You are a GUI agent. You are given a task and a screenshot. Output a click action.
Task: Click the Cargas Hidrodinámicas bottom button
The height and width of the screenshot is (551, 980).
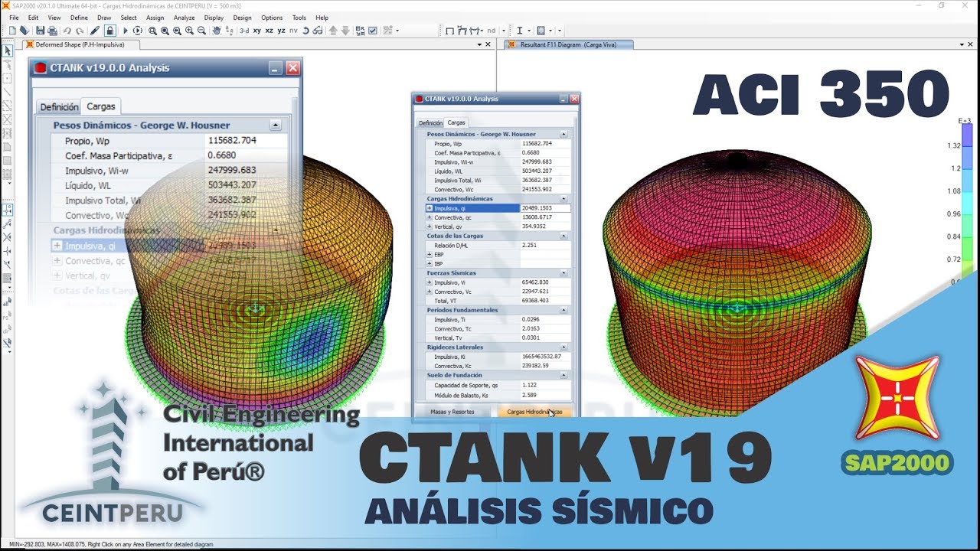coord(534,412)
